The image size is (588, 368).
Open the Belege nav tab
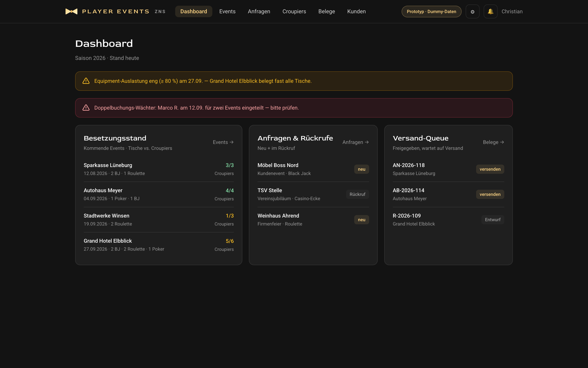point(326,11)
